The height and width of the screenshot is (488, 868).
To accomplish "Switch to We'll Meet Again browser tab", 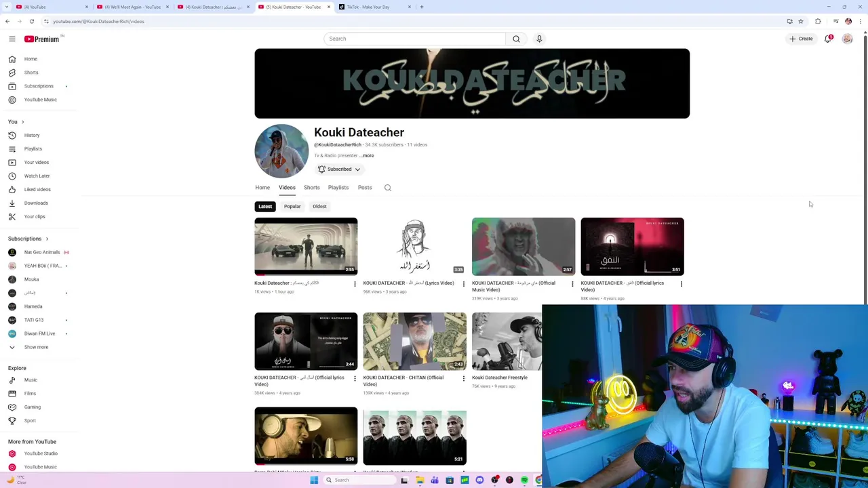I will tap(132, 7).
